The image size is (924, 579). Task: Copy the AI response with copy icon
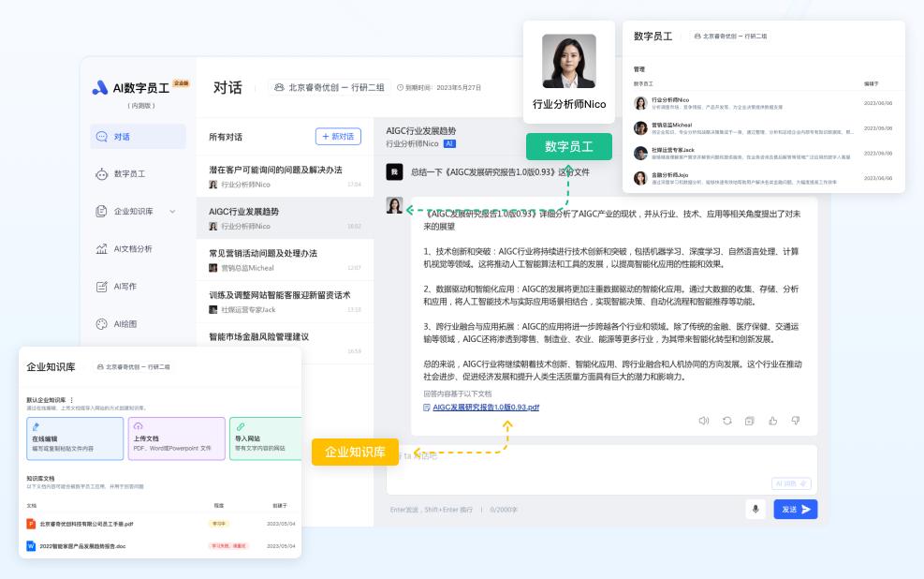pyautogui.click(x=749, y=422)
